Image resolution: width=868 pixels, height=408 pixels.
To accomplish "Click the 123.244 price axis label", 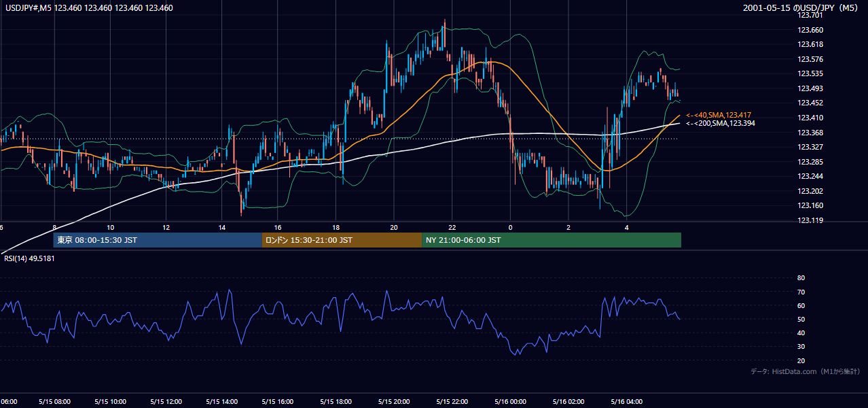I will pyautogui.click(x=810, y=176).
